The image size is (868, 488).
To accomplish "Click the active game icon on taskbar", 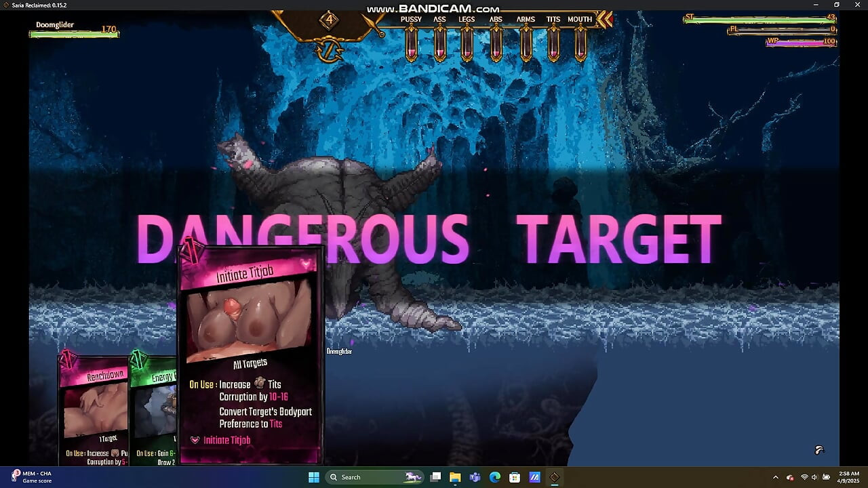I will pos(555,477).
